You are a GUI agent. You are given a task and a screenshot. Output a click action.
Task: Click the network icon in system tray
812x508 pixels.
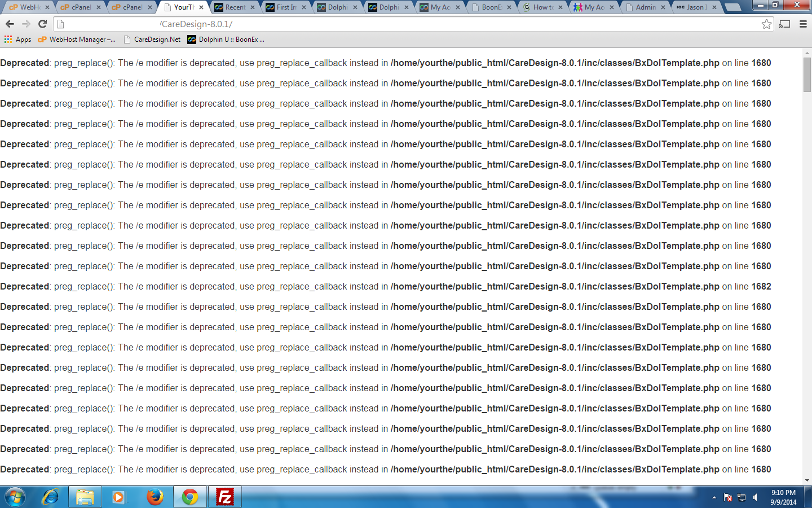(742, 497)
